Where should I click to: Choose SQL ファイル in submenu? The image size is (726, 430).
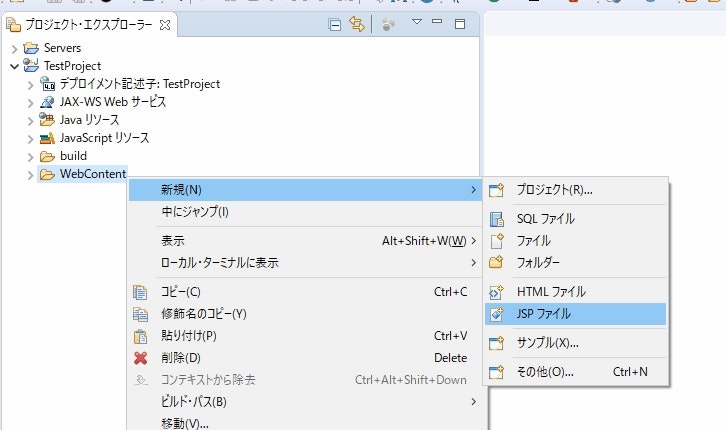coord(576,218)
